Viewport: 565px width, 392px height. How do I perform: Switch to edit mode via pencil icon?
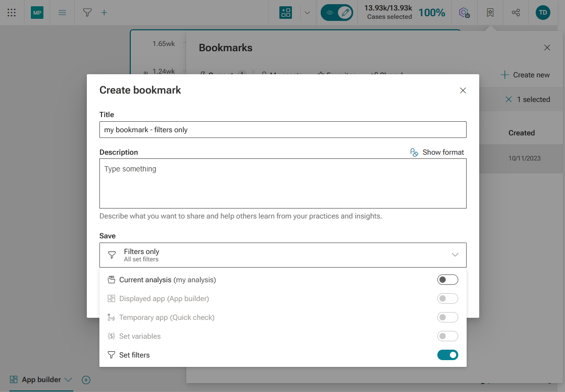click(x=345, y=13)
